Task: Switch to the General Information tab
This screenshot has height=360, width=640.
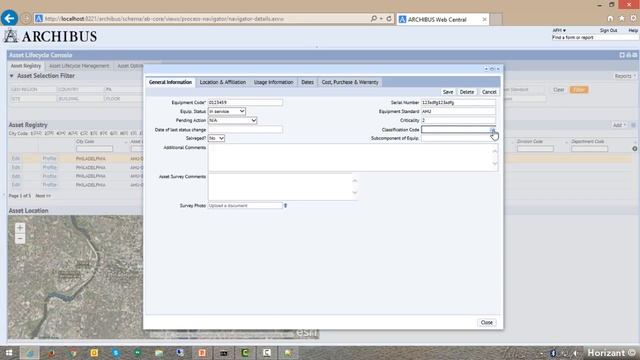Action: coord(170,82)
